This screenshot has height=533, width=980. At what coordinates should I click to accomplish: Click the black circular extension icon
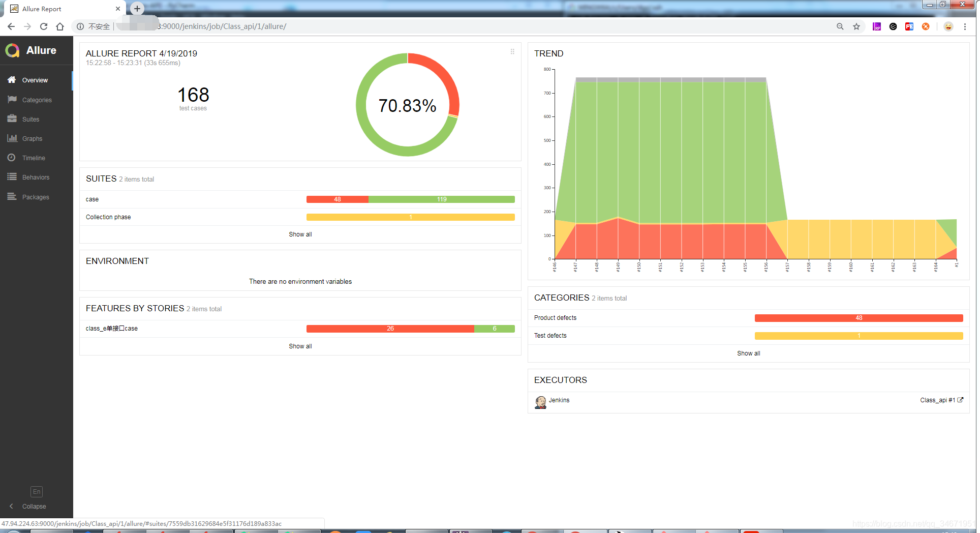coord(893,26)
